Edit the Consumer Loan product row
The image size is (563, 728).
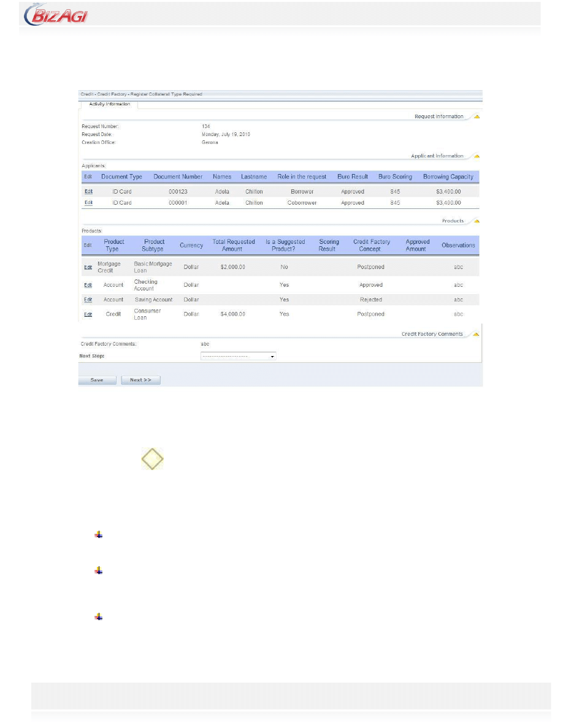[x=88, y=314]
